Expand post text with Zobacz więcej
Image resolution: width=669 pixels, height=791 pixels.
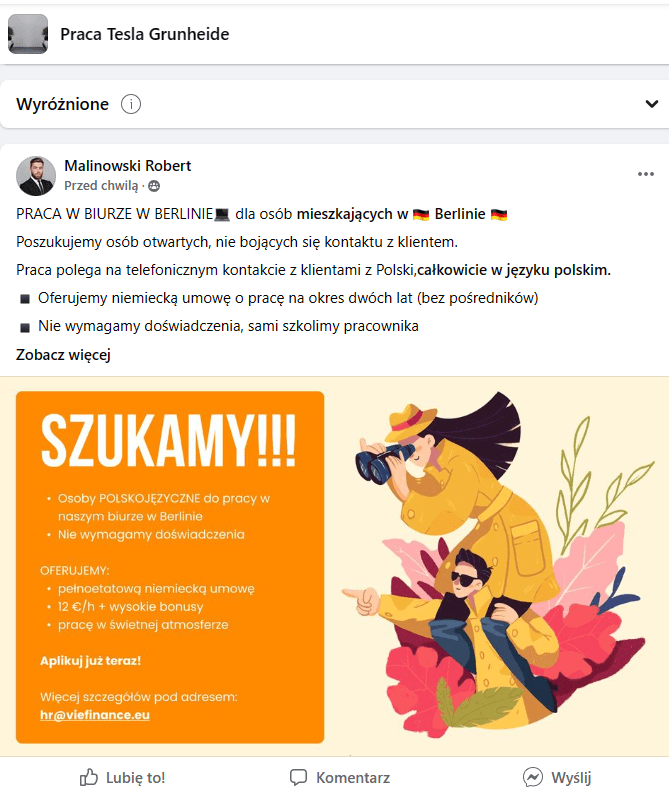pos(63,355)
